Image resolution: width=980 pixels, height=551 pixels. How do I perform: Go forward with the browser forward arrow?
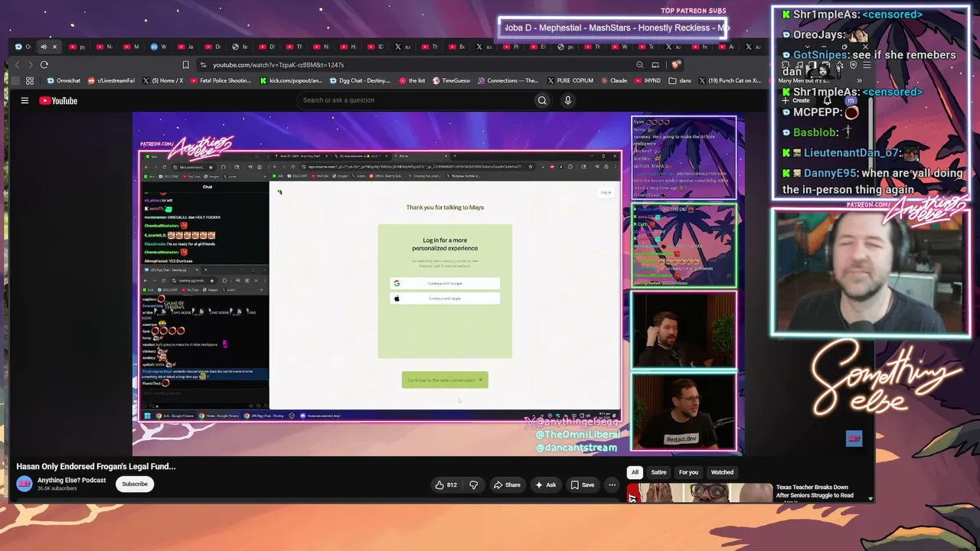(31, 65)
